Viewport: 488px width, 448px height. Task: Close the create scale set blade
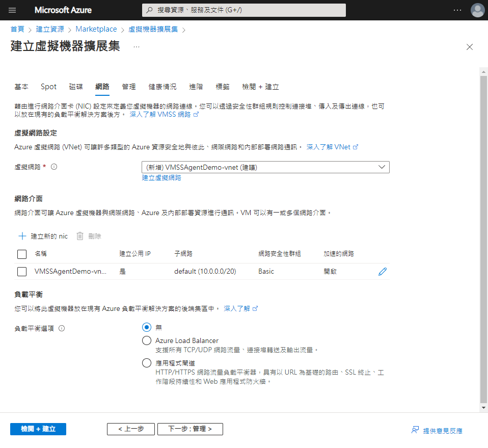(469, 47)
